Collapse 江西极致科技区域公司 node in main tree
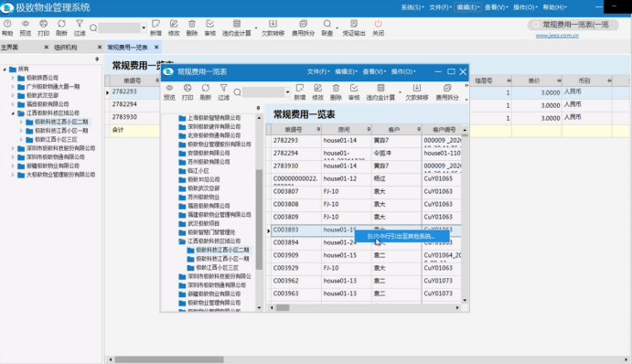 [x=13, y=113]
